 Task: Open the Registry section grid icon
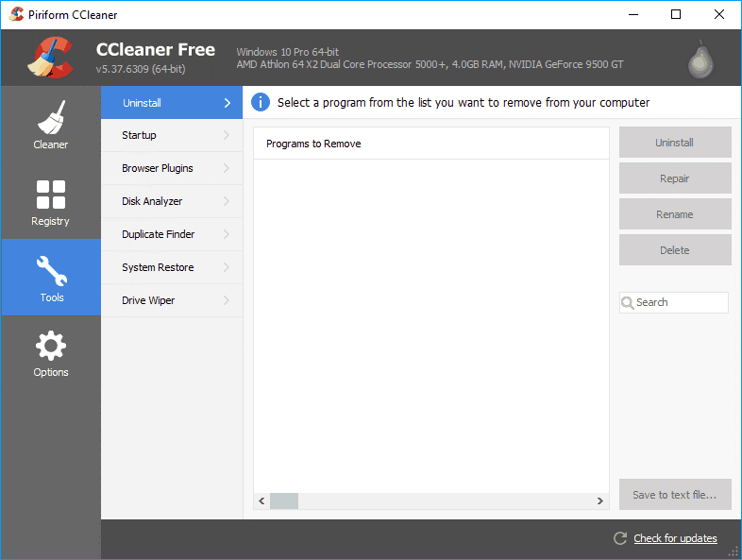50,194
